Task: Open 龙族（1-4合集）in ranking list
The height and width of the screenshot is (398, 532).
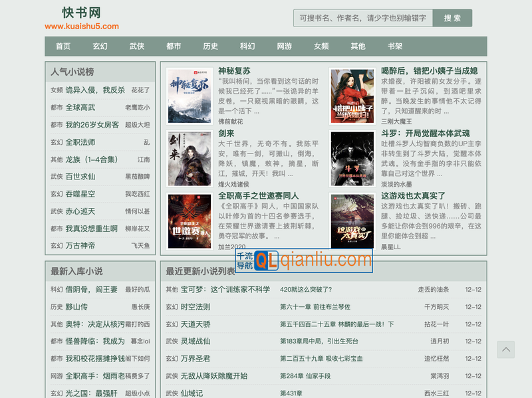Action: click(x=91, y=159)
